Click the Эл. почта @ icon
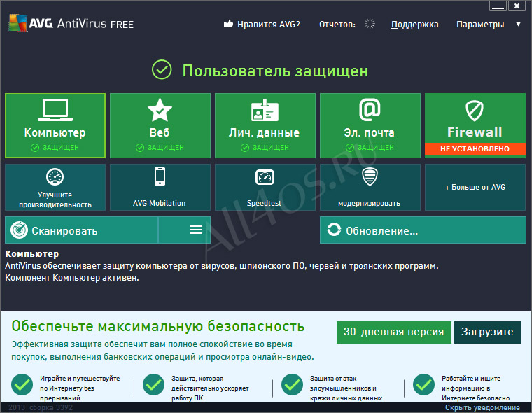 click(x=370, y=109)
